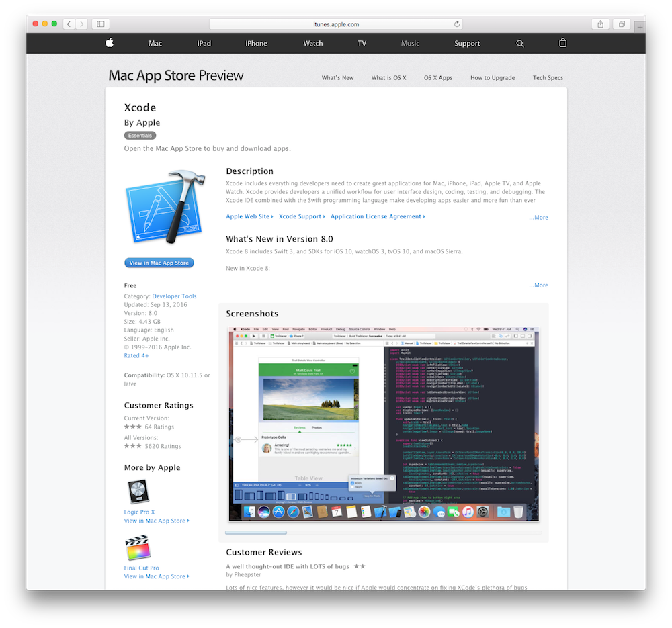Screen dimensions: 672x628
Task: Open the Mac menu item
Action: pos(155,43)
